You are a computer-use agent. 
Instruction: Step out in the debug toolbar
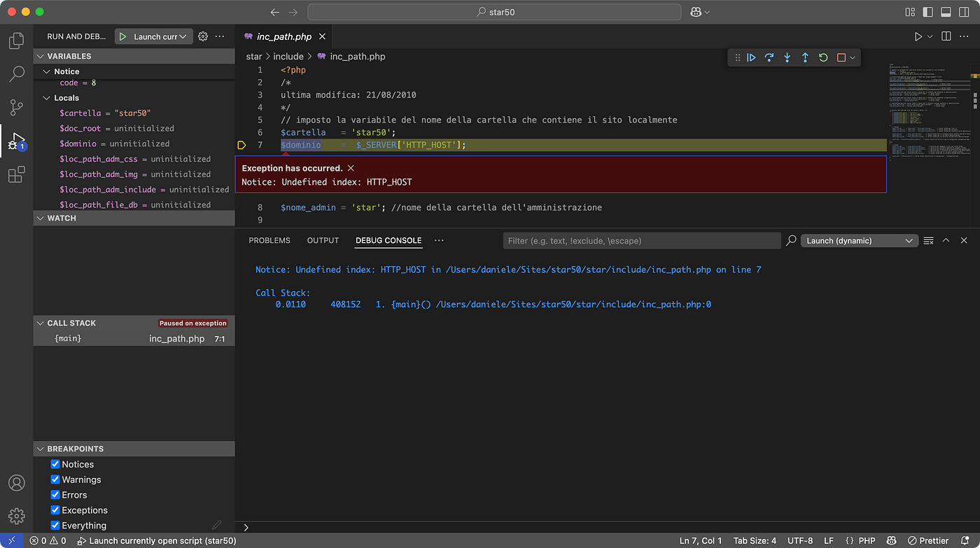[805, 57]
